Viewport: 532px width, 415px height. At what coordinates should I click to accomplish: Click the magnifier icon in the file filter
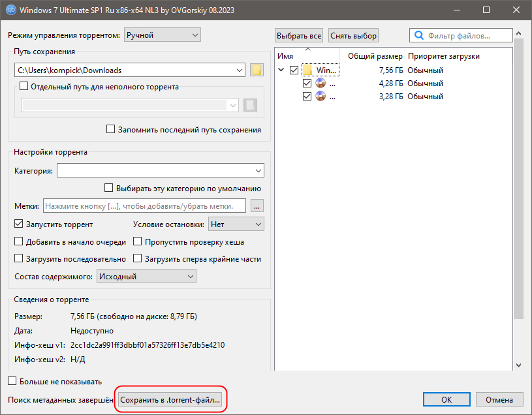pyautogui.click(x=419, y=35)
